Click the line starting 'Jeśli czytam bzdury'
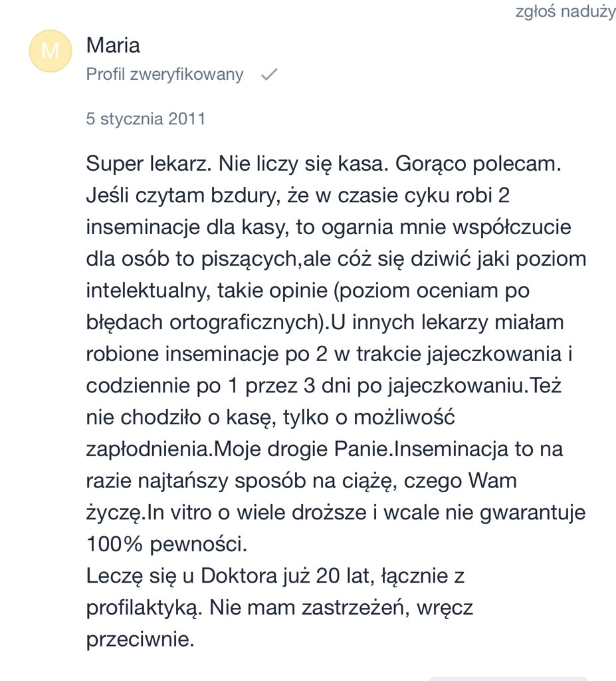The height and width of the screenshot is (681, 616). tap(298, 196)
